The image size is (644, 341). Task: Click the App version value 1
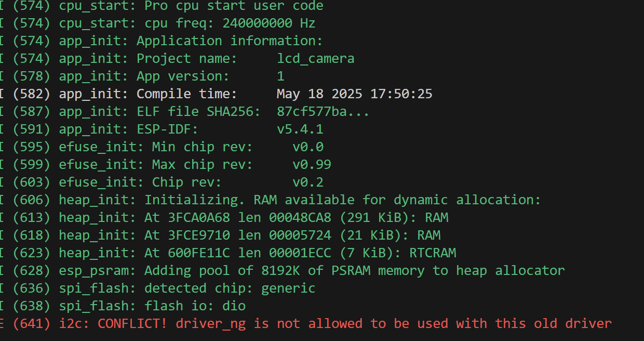[x=280, y=76]
